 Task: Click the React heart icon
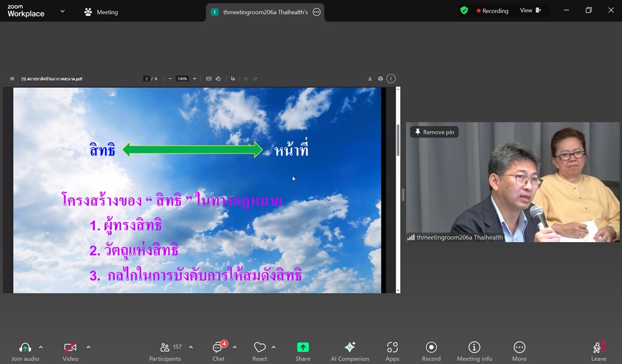259,348
